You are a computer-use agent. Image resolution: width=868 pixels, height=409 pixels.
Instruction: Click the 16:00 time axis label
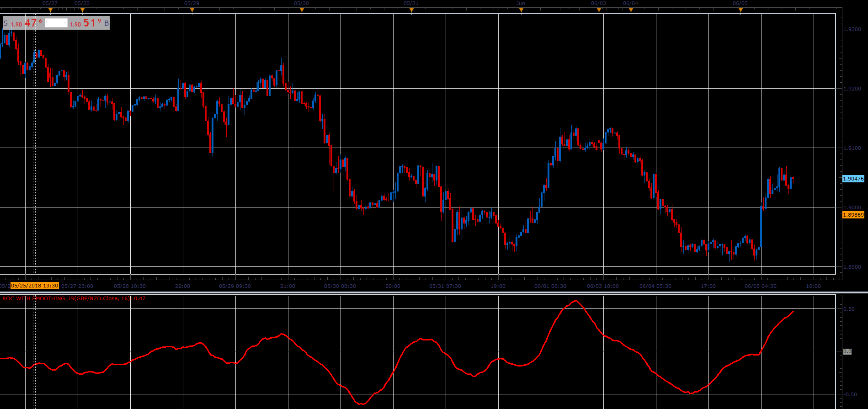coord(813,286)
